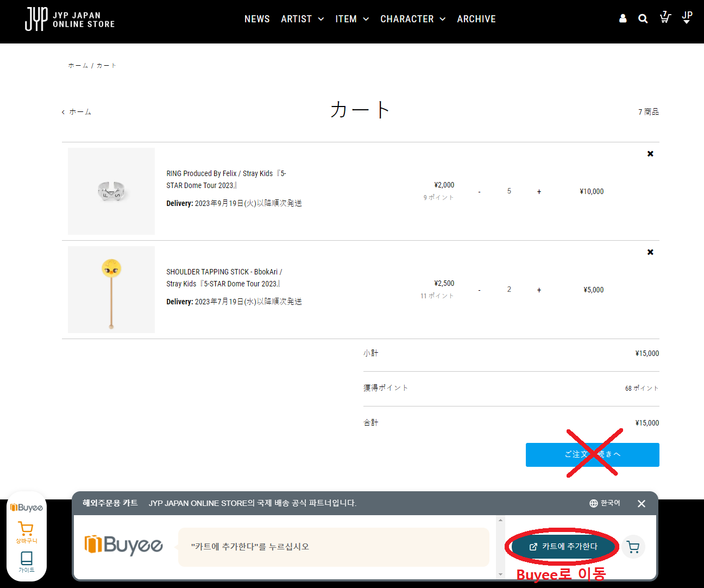Click the JYP Japan Online Store logo
Viewport: 704px width, 588px height.
point(70,19)
